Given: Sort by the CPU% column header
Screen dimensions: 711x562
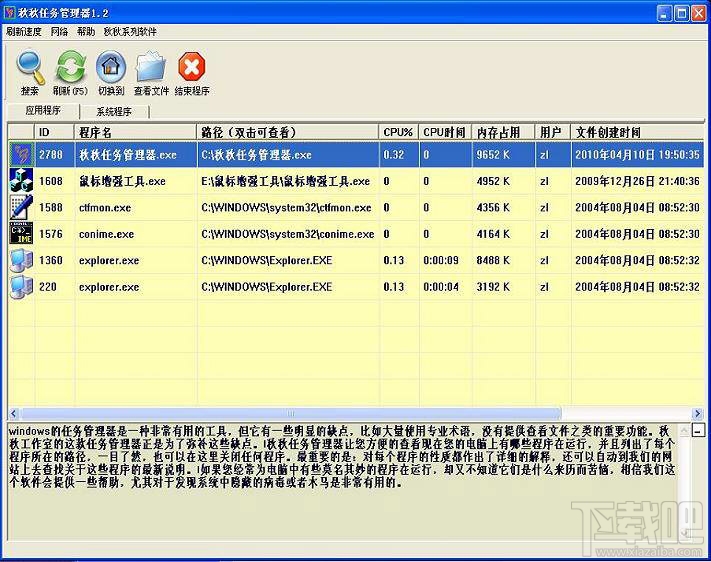Looking at the screenshot, I should 399,132.
